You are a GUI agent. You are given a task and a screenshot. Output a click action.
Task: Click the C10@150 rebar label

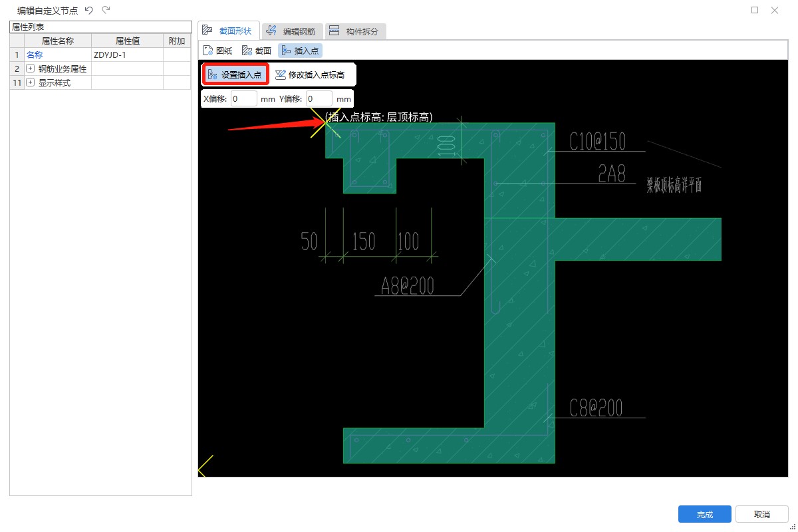click(598, 142)
